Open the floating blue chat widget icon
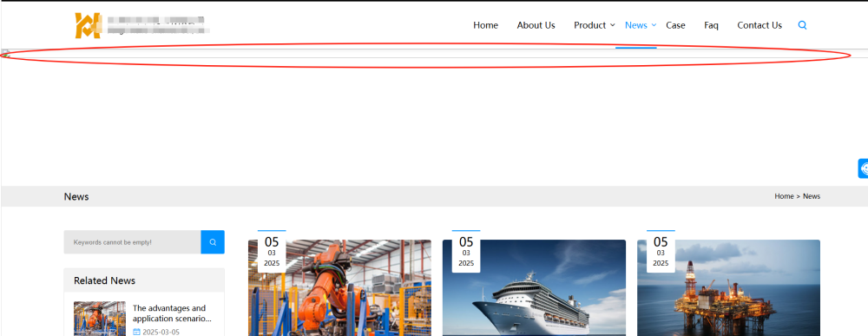The image size is (868, 336). tap(863, 168)
